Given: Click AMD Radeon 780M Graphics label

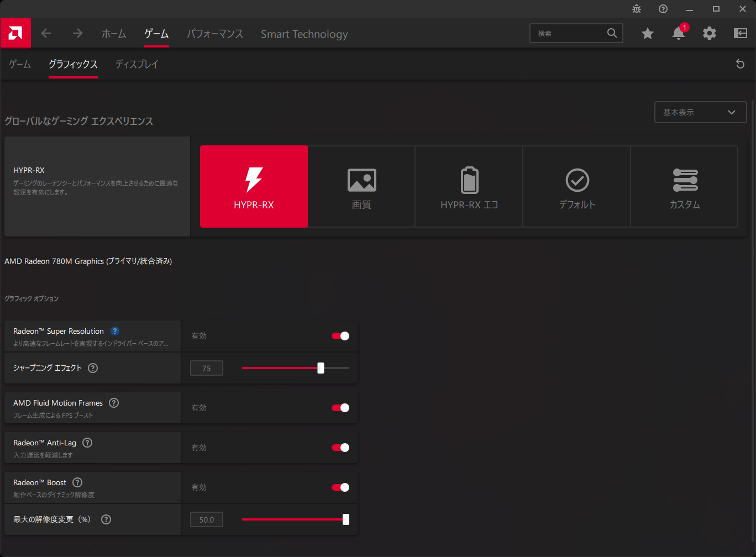Looking at the screenshot, I should [88, 261].
